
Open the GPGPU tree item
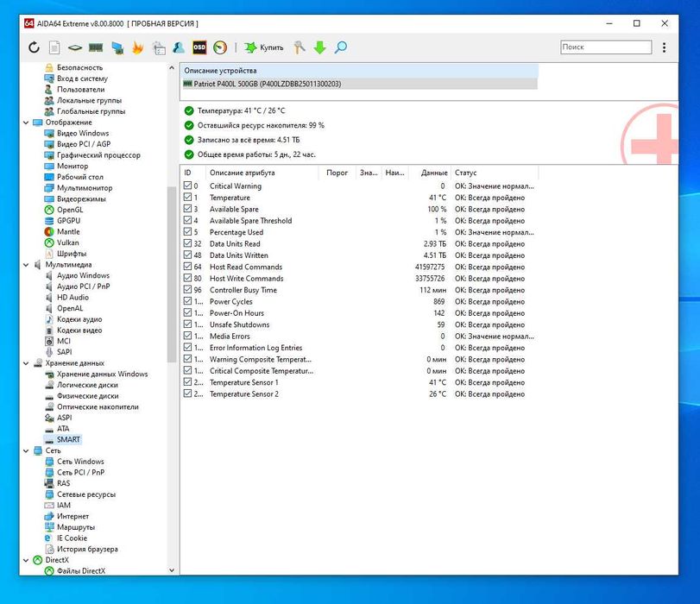coord(68,221)
